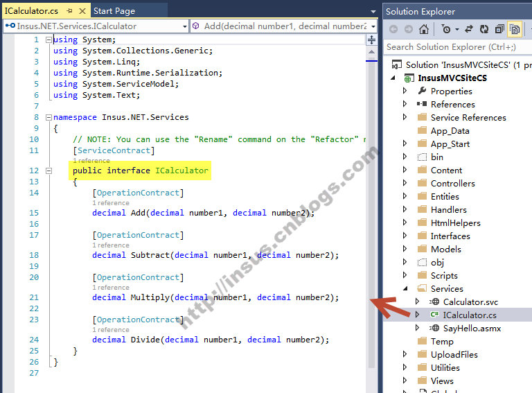This screenshot has height=393, width=532.
Task: Open the Pending Changes Filter clock icon
Action: click(x=446, y=30)
